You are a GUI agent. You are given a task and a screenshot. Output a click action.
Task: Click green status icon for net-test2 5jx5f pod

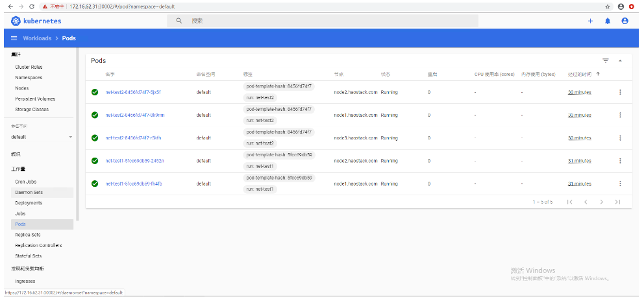[95, 92]
